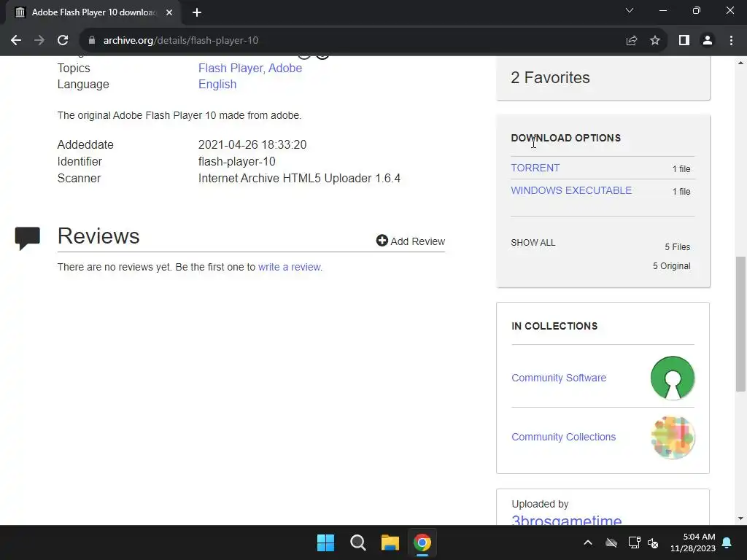Screen dimensions: 747x560
Task: Click the Addeddate value 2021-04-26 18:33:20
Action: coord(252,145)
